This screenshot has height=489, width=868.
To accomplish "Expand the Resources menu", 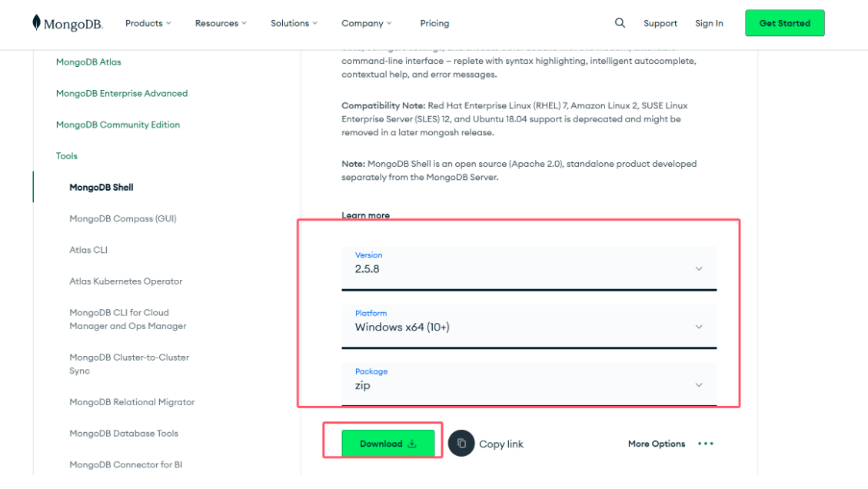I will 221,23.
